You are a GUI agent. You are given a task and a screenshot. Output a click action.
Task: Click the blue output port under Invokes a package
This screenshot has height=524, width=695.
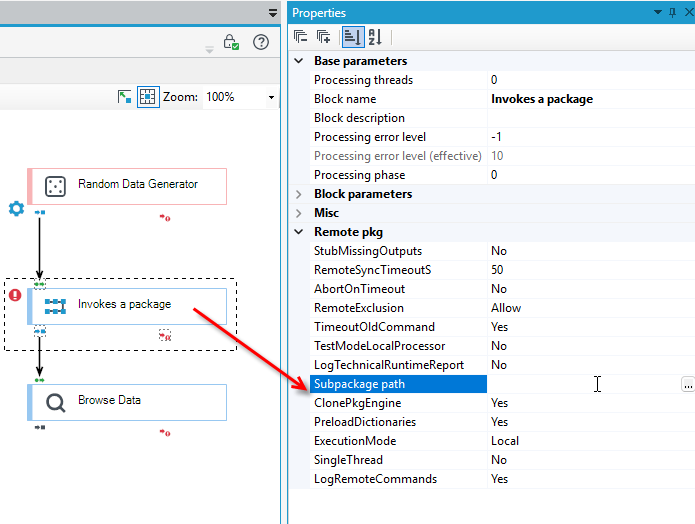click(x=40, y=331)
